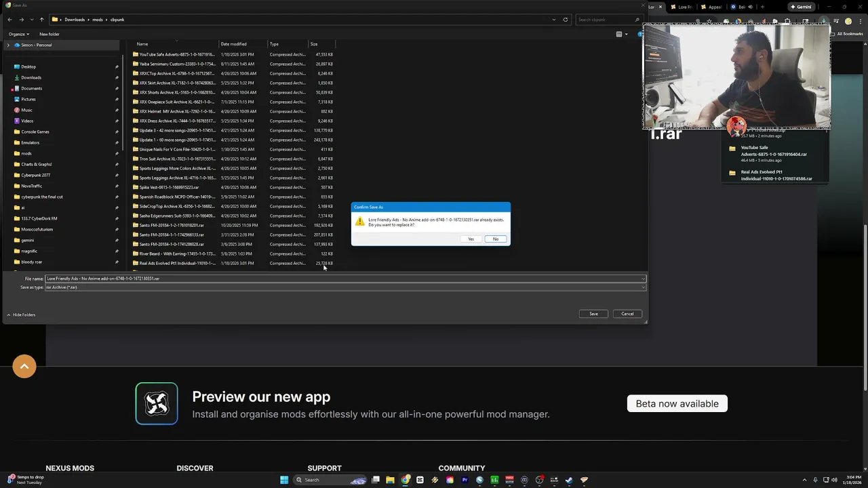Click Gemini button in browser
The image size is (868, 488).
(801, 7)
